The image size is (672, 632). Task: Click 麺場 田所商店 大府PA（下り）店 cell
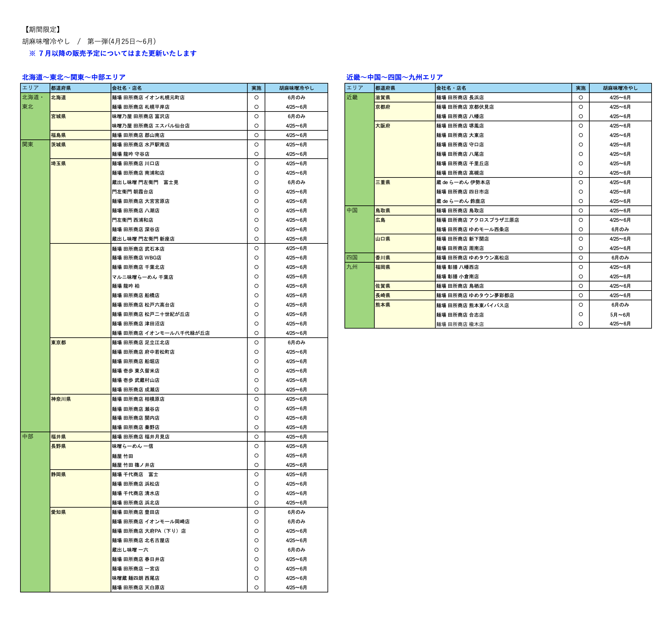coord(179,531)
